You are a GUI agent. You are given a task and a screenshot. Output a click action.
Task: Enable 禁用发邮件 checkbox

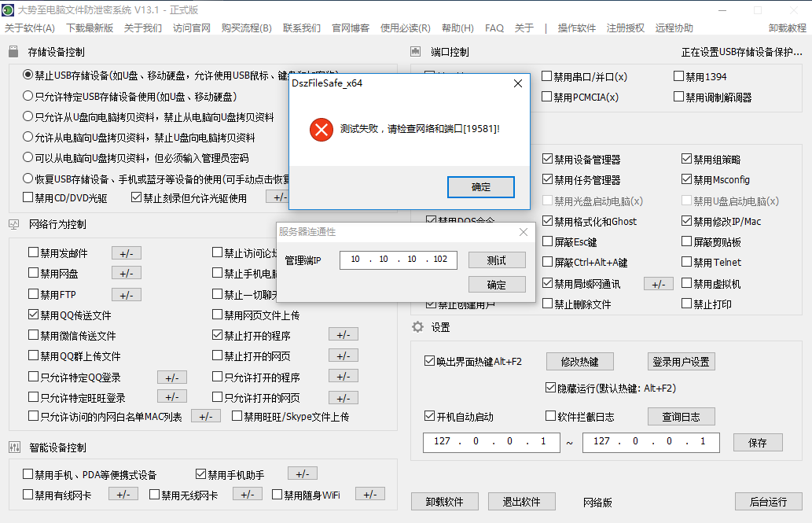coord(34,252)
